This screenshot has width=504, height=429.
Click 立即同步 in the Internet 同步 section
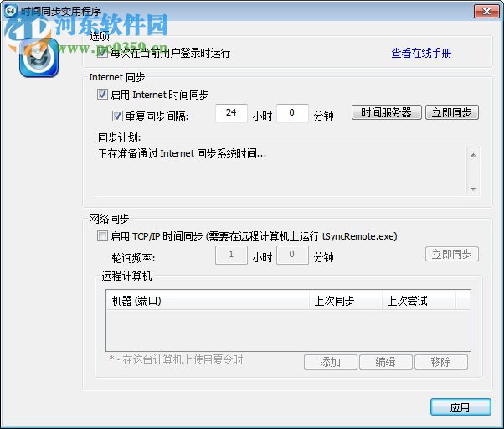coord(452,112)
